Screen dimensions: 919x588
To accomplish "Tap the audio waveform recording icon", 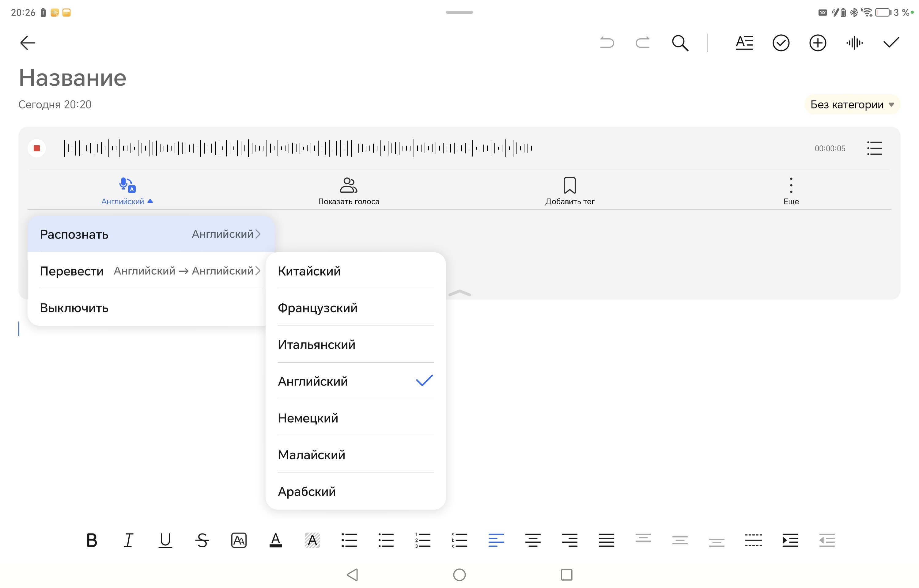I will 854,43.
